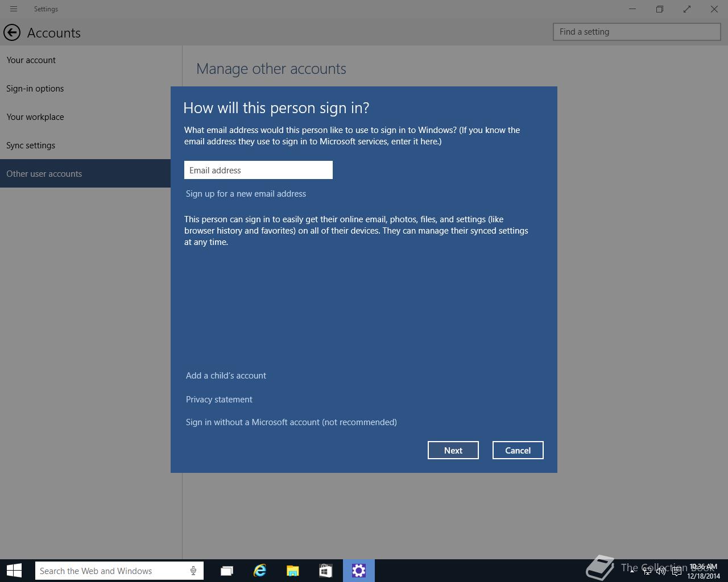728x582 pixels.
Task: Select the Settings gear icon in taskbar
Action: point(359,571)
